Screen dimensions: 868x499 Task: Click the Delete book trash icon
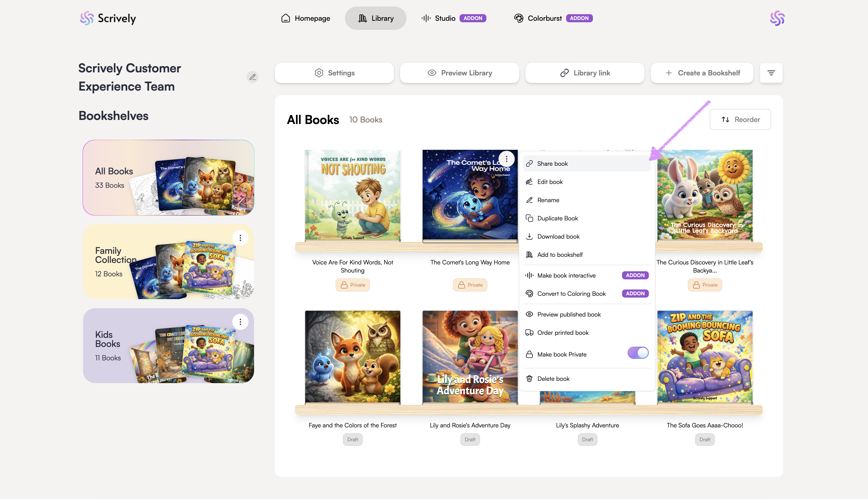tap(529, 378)
